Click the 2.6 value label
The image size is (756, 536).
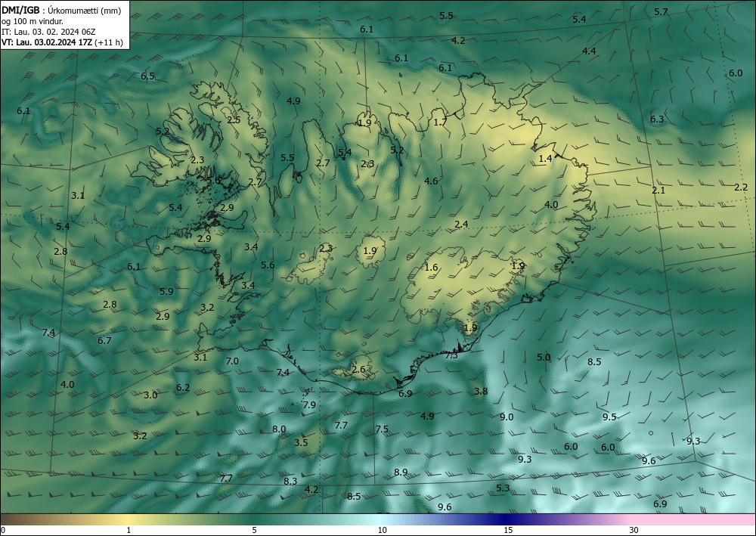358,370
